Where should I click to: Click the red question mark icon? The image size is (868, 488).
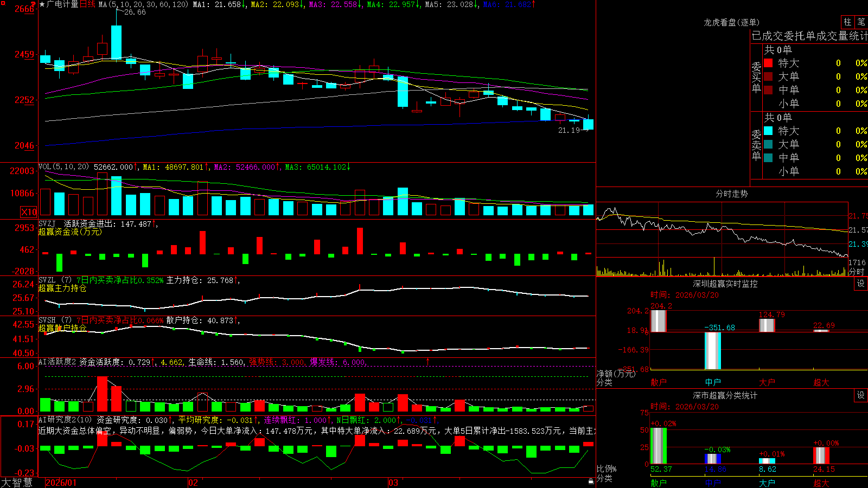pos(34,4)
